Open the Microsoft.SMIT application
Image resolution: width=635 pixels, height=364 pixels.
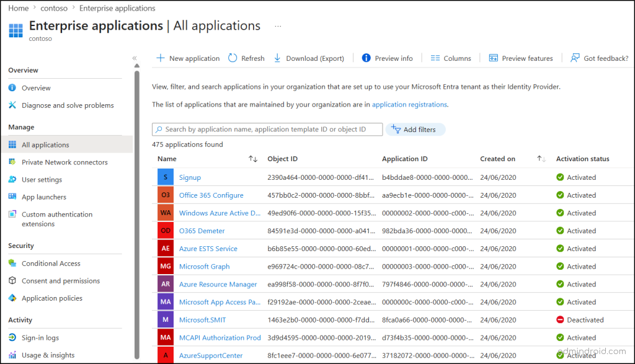203,320
